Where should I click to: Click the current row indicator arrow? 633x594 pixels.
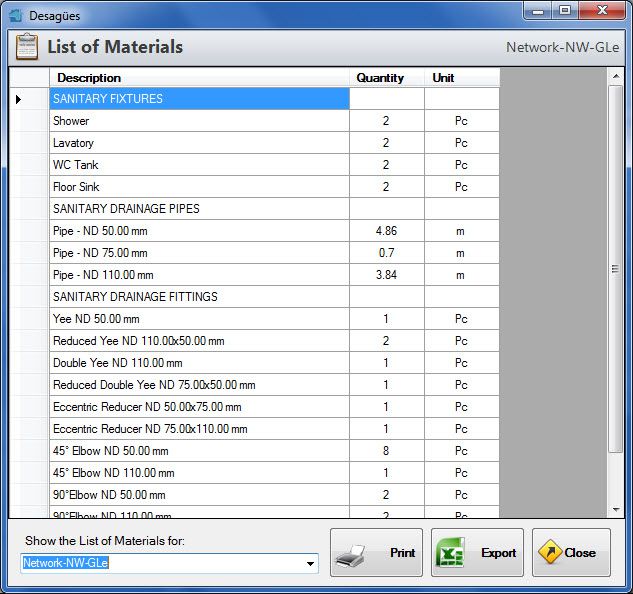(x=18, y=99)
